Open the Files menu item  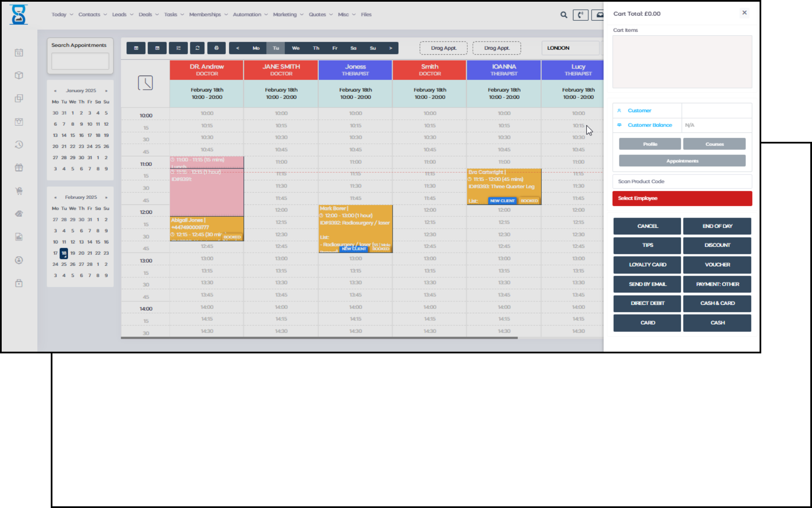pyautogui.click(x=366, y=14)
